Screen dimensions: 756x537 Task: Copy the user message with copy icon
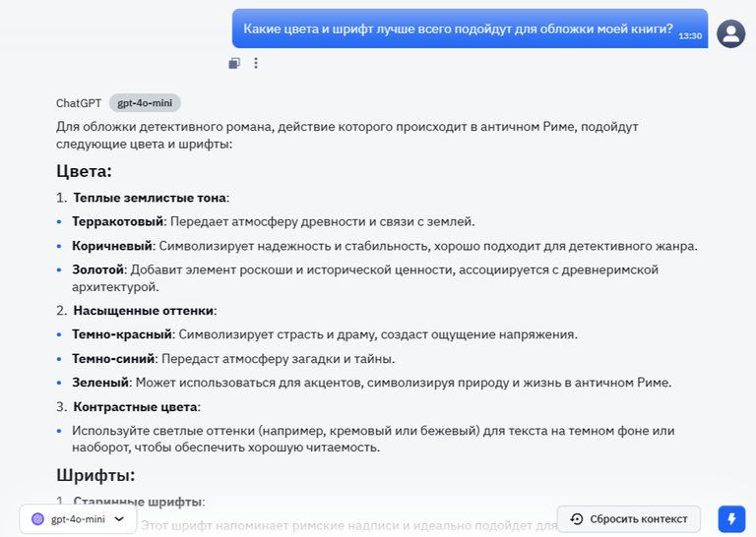point(234,63)
